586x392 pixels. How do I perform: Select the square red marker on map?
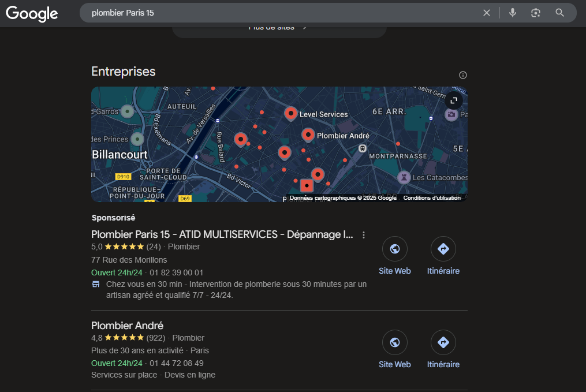tap(307, 185)
